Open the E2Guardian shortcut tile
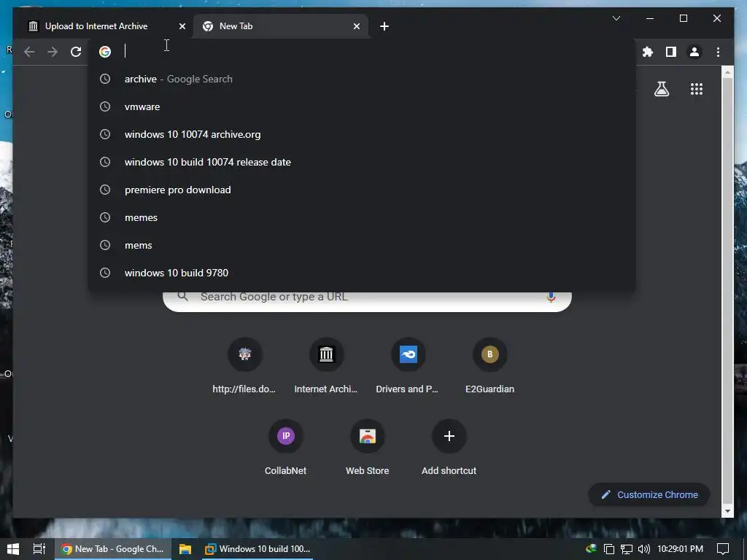The image size is (747, 560). (489, 366)
